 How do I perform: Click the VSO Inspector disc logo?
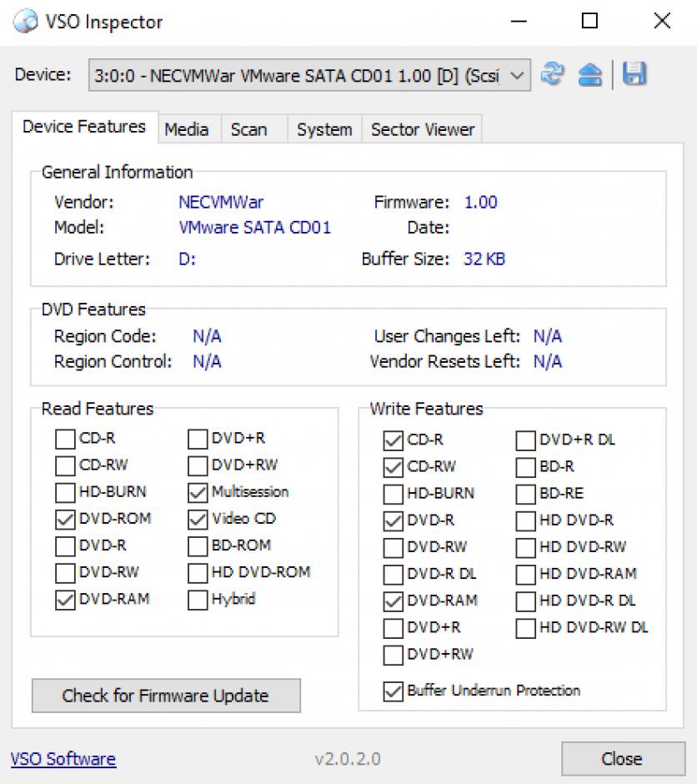pyautogui.click(x=25, y=22)
